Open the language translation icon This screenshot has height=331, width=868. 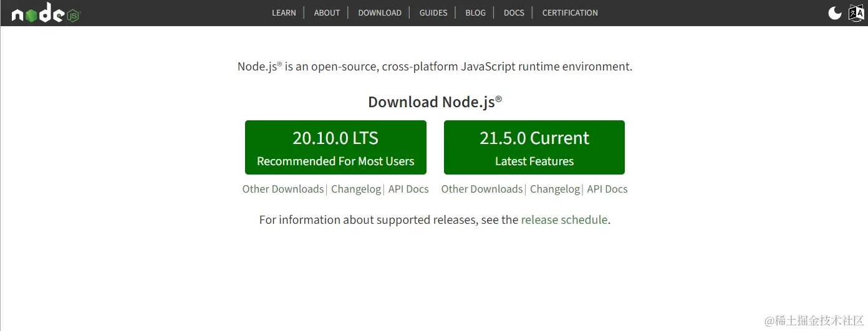856,12
